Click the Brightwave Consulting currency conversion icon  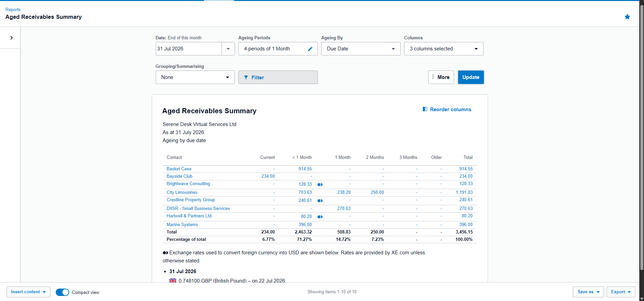[x=320, y=184]
